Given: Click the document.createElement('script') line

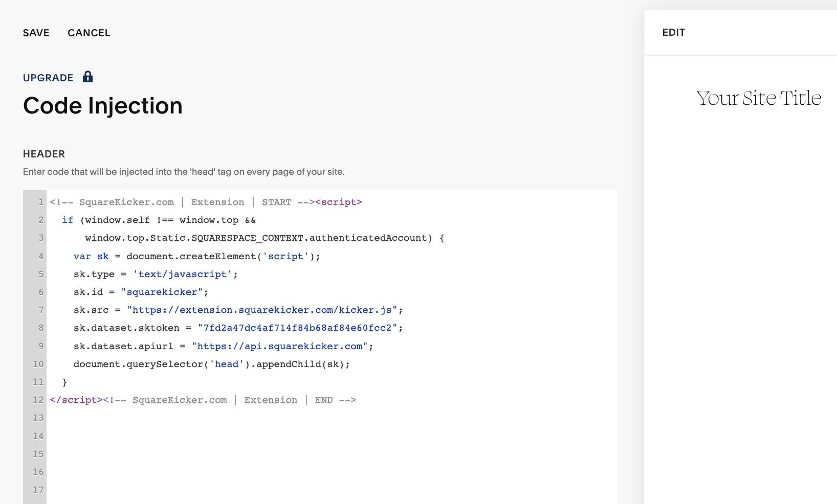Looking at the screenshot, I should click(197, 256).
